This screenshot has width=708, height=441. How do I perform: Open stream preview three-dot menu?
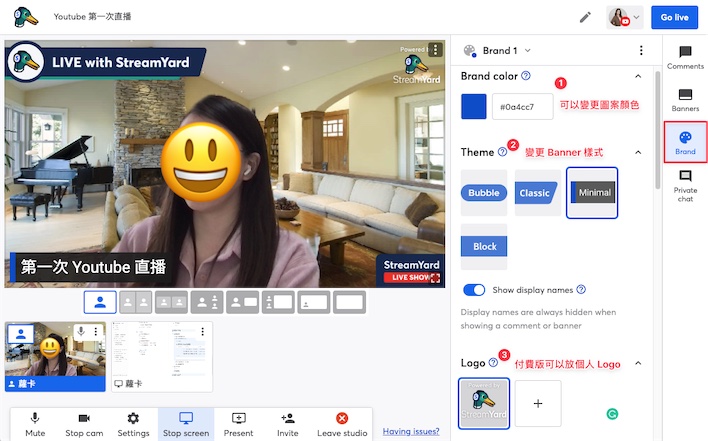point(435,49)
